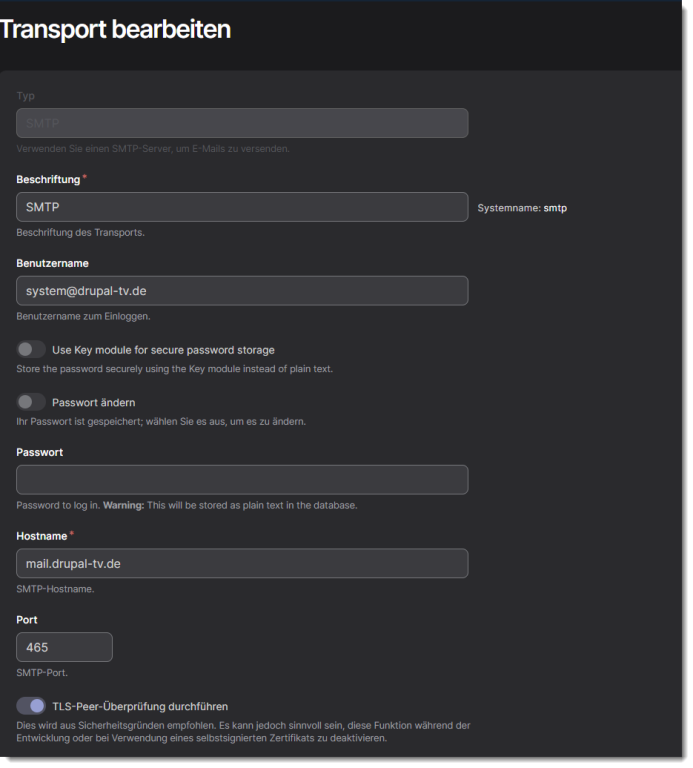Screen dimensions: 693x768
Task: Click the Beschriftung field label
Action: [x=48, y=179]
